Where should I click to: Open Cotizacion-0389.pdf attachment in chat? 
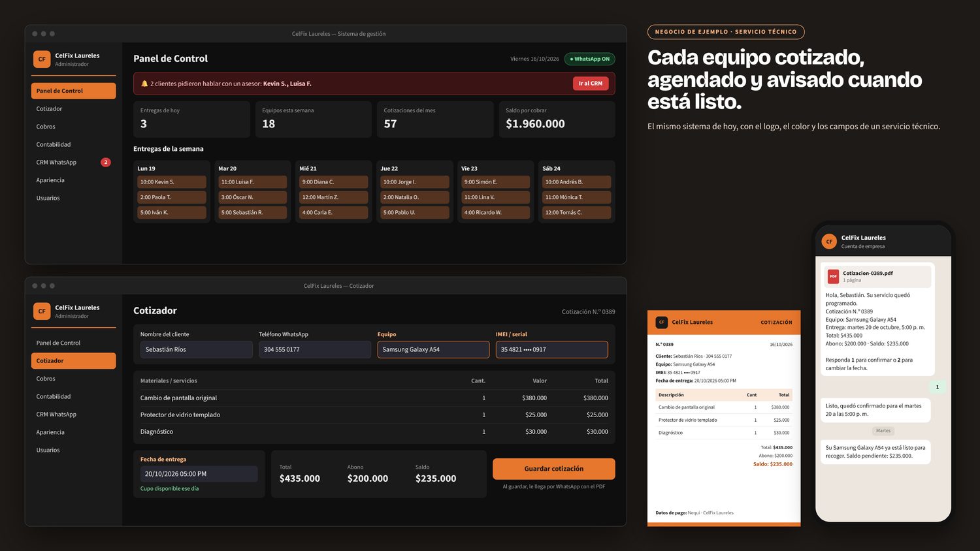877,277
